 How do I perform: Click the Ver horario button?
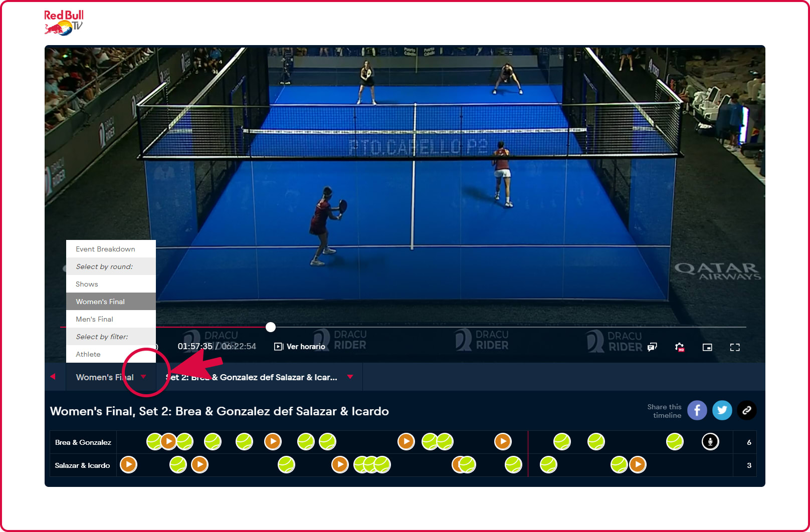click(x=300, y=347)
